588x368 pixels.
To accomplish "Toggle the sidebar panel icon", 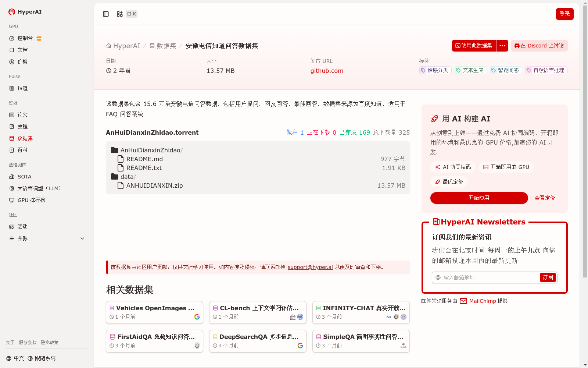I will pyautogui.click(x=106, y=14).
